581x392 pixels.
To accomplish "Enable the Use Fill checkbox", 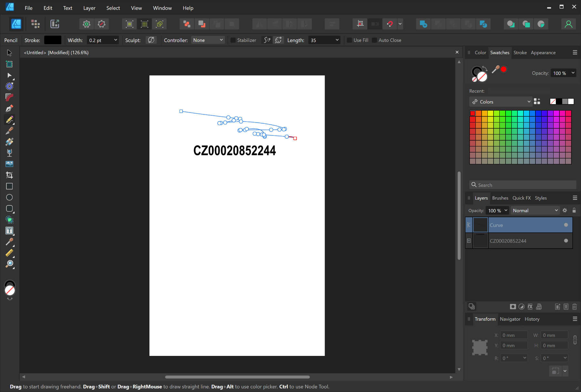I will (x=349, y=40).
